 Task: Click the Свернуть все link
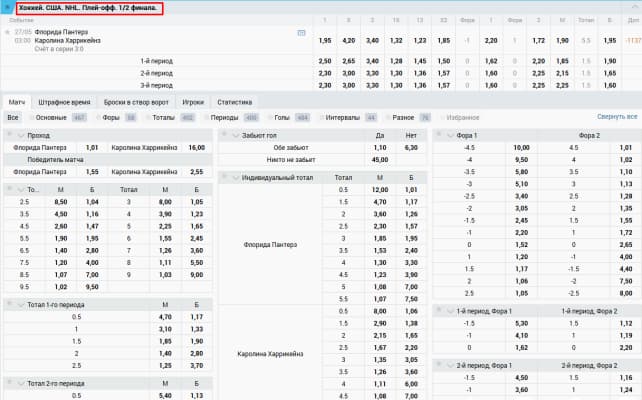click(x=617, y=117)
